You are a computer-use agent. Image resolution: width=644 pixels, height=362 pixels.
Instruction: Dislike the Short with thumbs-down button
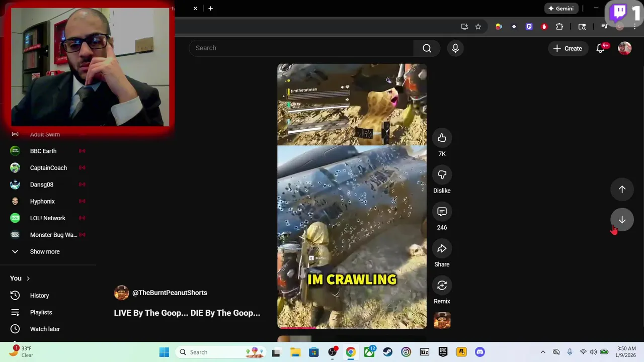(442, 174)
